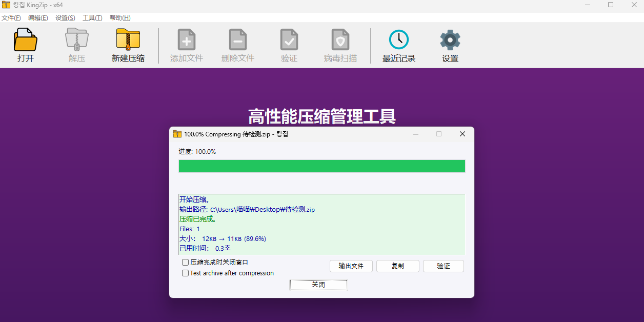Click the 删除文件 delete file icon
Viewport: 644px width, 322px height.
click(x=238, y=40)
